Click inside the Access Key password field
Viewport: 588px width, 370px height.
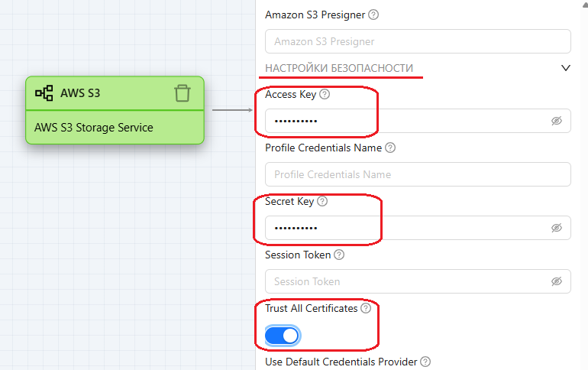click(405, 121)
